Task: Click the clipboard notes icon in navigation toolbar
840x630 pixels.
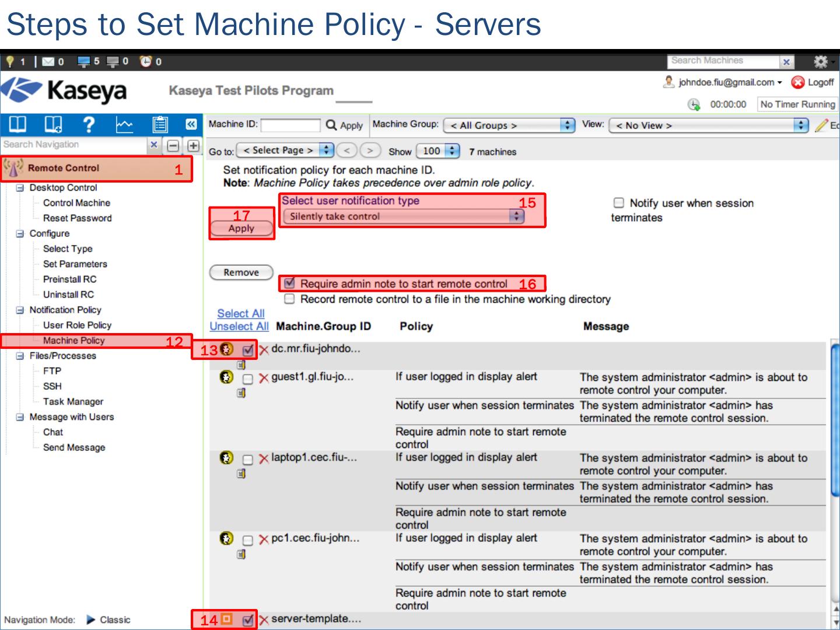Action: [x=160, y=124]
